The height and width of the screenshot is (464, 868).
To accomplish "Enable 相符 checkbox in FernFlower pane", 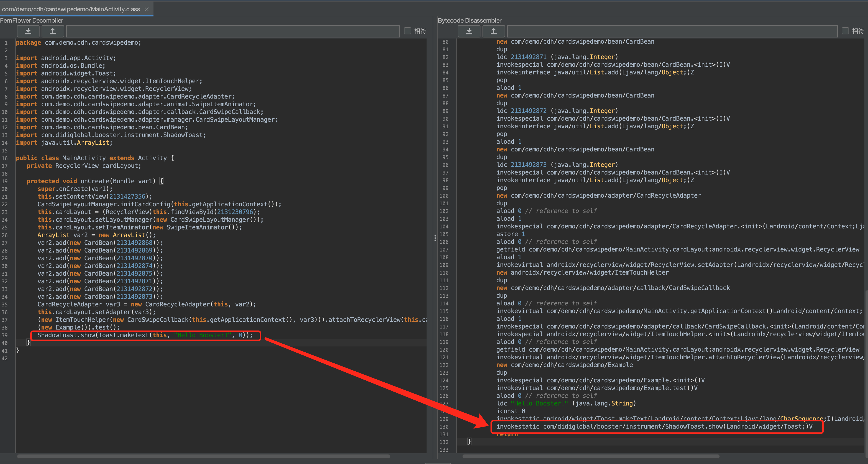I will click(407, 31).
